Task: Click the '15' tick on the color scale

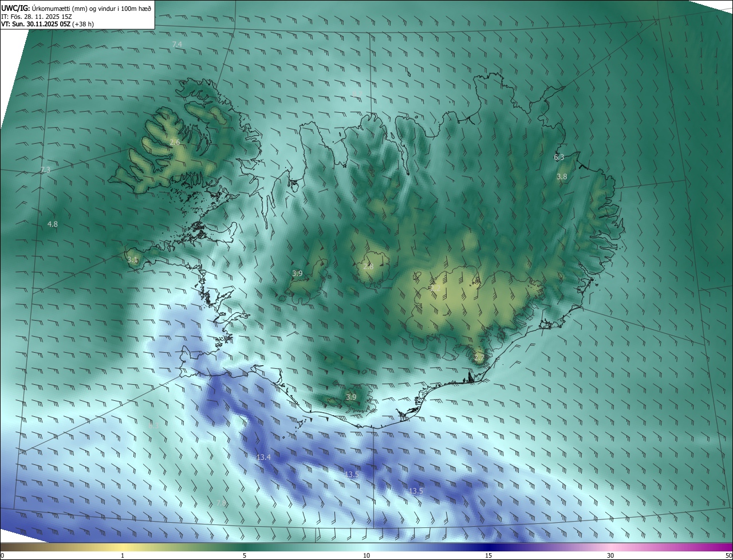Action: click(x=488, y=556)
